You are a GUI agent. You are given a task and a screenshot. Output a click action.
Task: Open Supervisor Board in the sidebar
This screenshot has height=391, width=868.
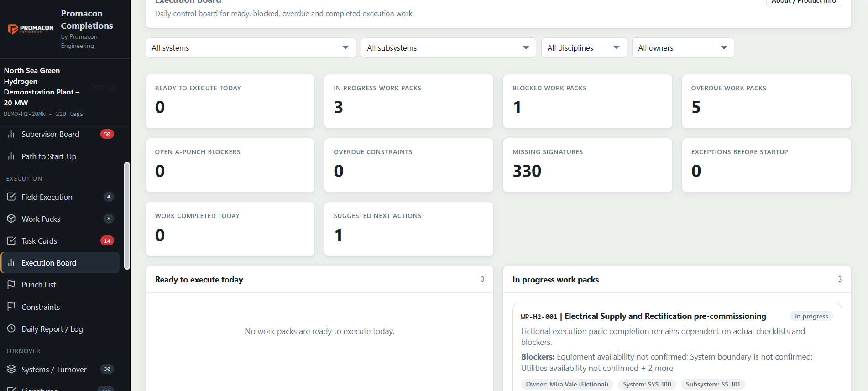[x=60, y=134]
